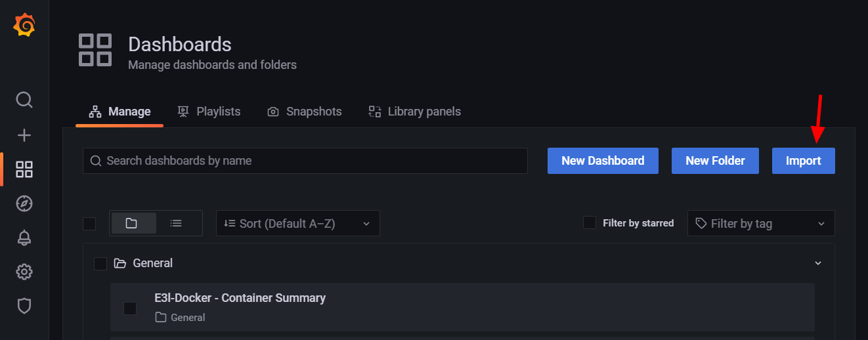
Task: Click the Search dashboards by name field
Action: 305,161
